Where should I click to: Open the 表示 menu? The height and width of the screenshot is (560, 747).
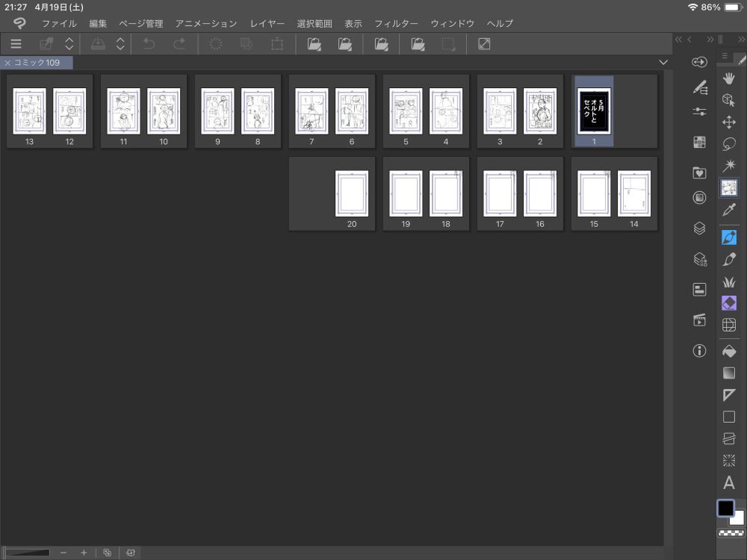[x=353, y=23]
